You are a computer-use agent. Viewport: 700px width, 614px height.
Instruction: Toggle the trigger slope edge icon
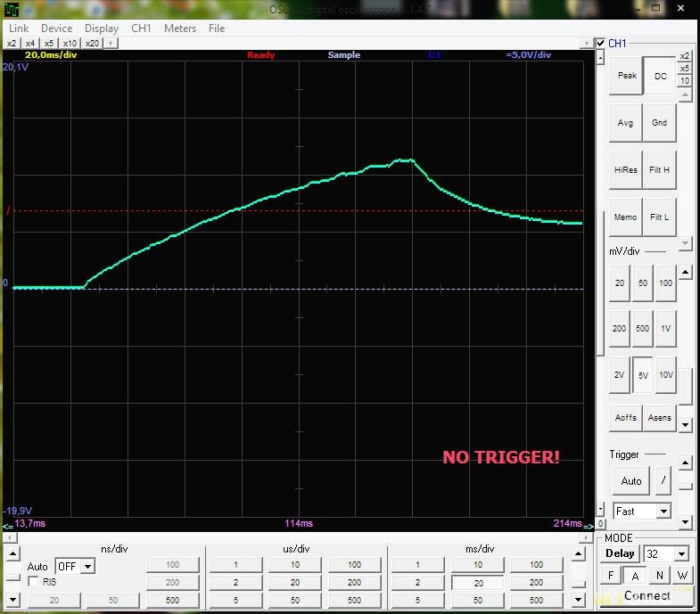point(663,480)
